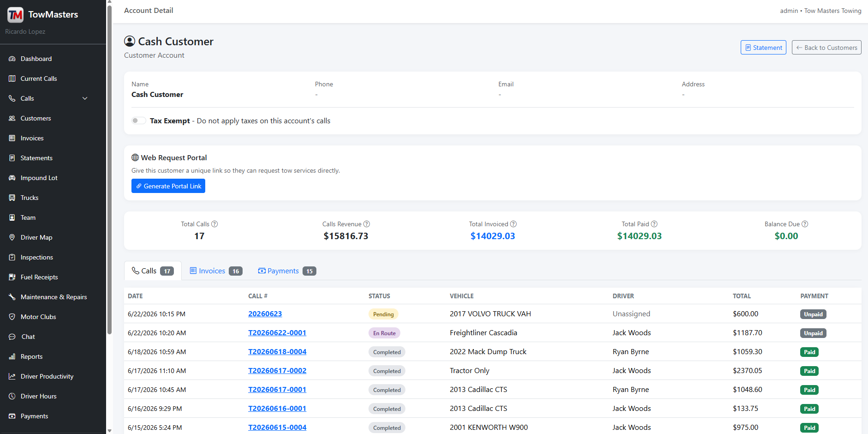Click the Calls Revenue help icon
Screen dimensions: 868x434
[367, 224]
